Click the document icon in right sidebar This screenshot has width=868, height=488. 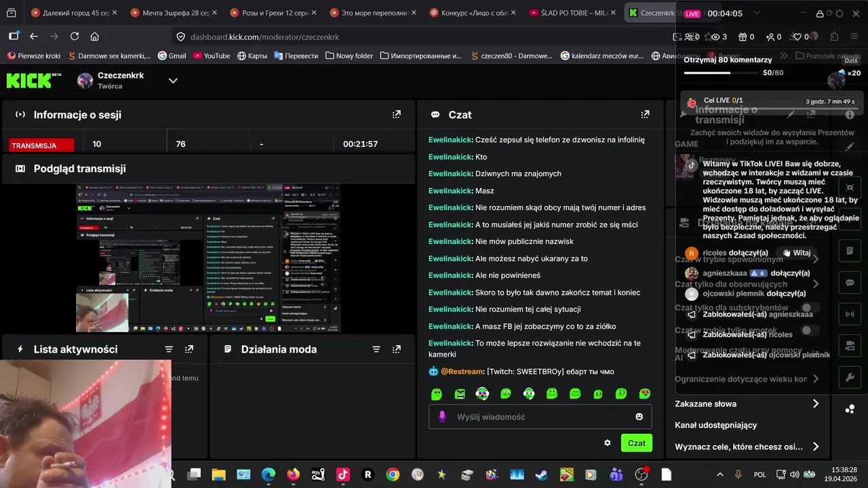pyautogui.click(x=850, y=251)
